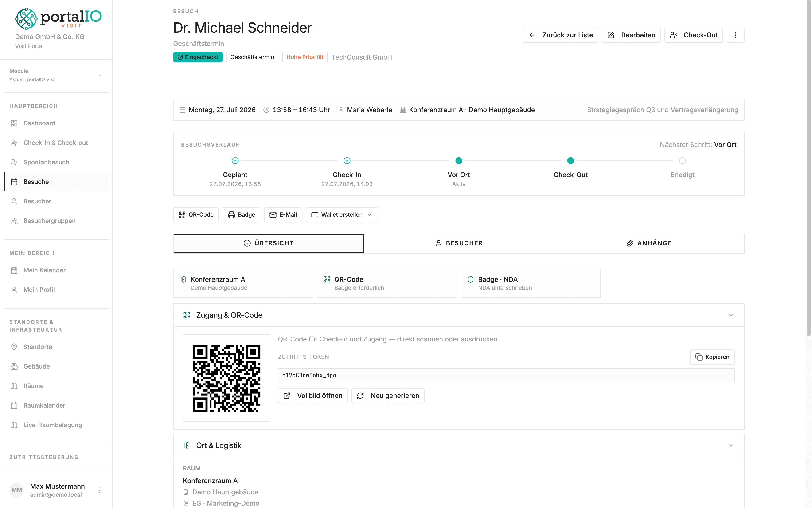Click the Check-In step marker in Besuchsverlauf
The image size is (812, 508).
click(347, 161)
